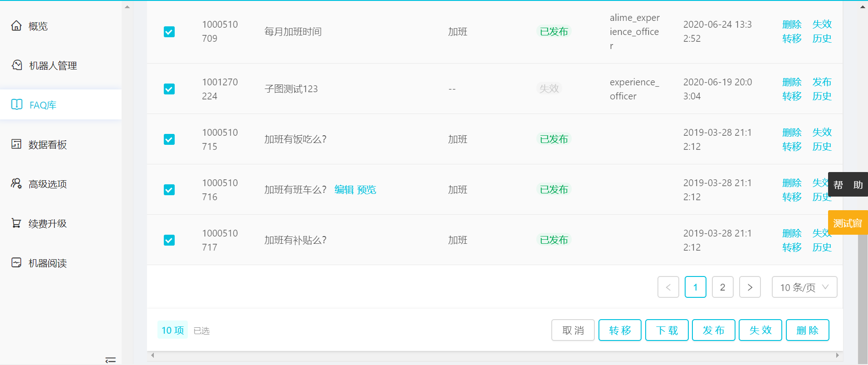This screenshot has height=365, width=868.
Task: Click 发布 in row 子图测试123
Action: click(x=822, y=82)
